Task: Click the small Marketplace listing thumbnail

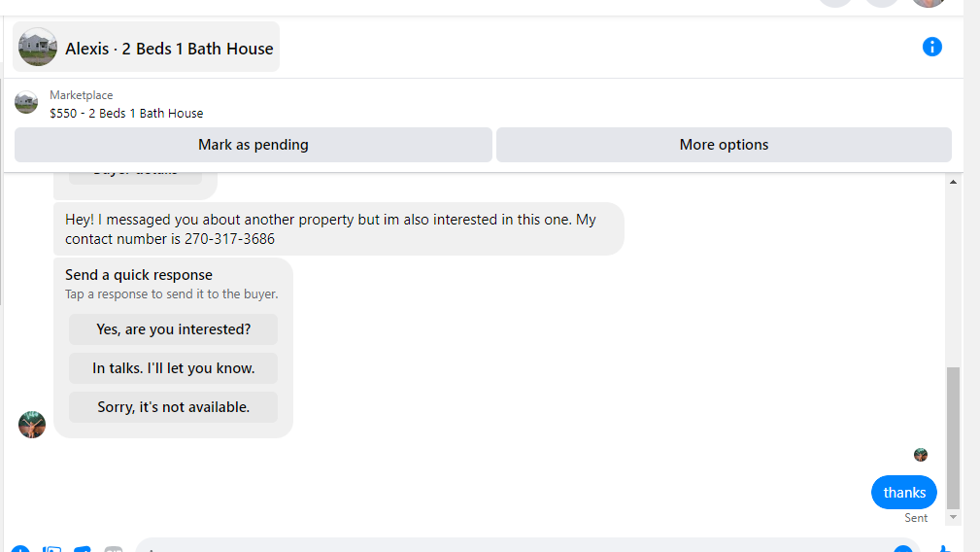Action: point(26,103)
